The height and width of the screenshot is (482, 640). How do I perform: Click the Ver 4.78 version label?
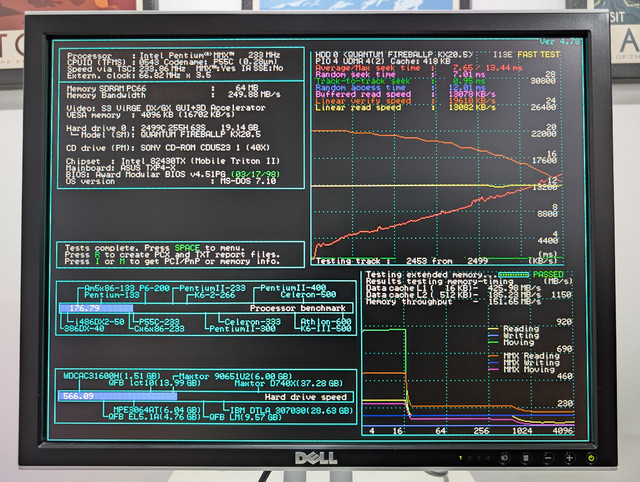coord(560,42)
